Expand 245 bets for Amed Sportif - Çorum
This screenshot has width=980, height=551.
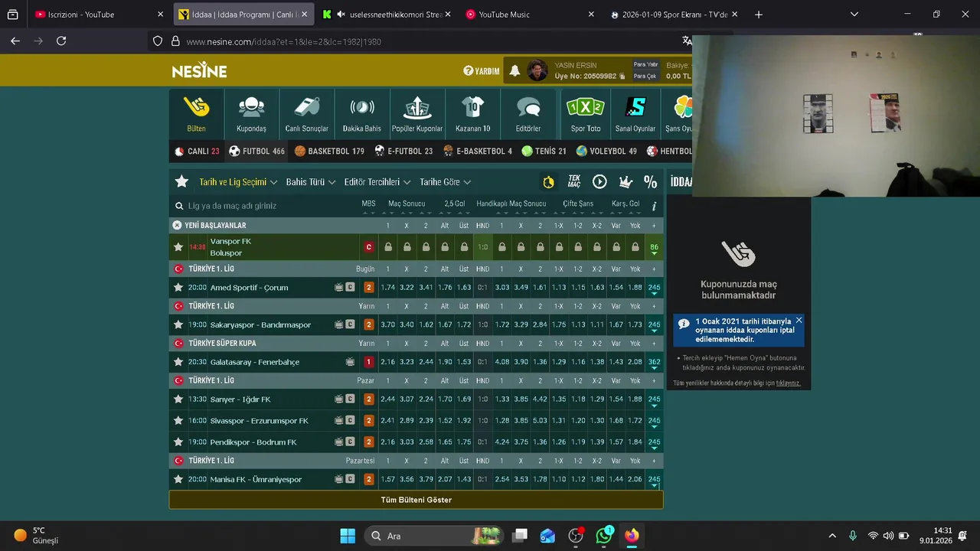click(x=654, y=289)
